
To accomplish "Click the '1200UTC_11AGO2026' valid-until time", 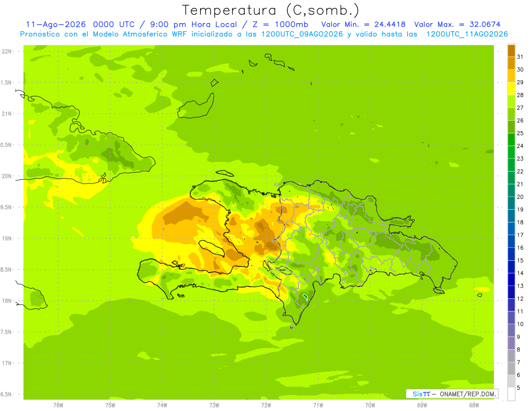I will (467, 34).
